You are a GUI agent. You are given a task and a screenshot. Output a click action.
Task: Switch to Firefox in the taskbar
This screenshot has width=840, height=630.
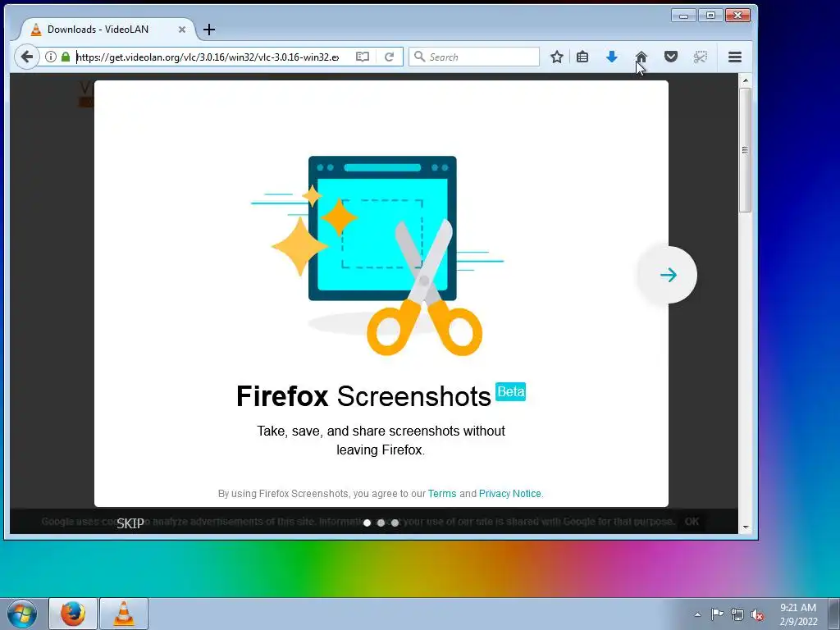(73, 614)
